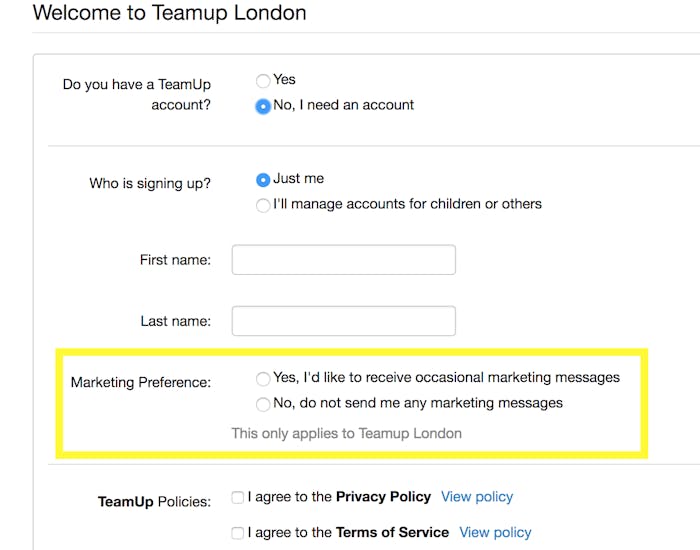Click the "Who is signing up?" label
The image size is (700, 550).
[150, 184]
